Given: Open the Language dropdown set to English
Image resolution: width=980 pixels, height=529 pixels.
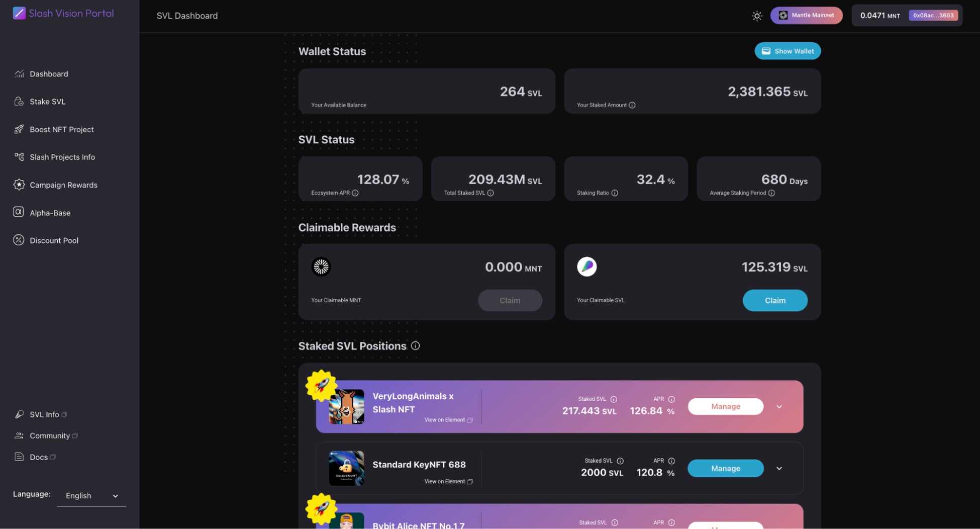Looking at the screenshot, I should pyautogui.click(x=91, y=496).
